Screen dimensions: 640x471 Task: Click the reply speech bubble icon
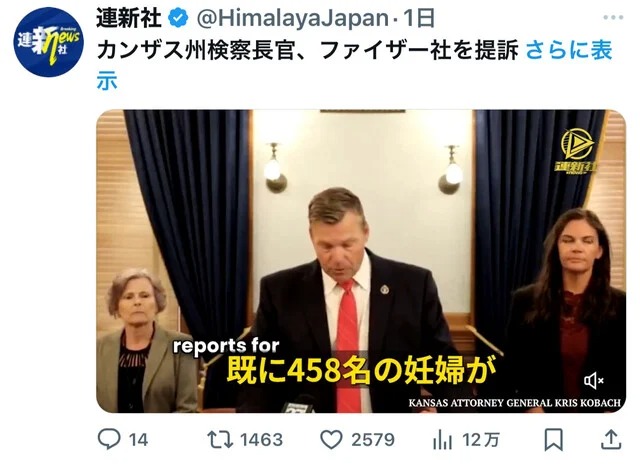click(109, 439)
